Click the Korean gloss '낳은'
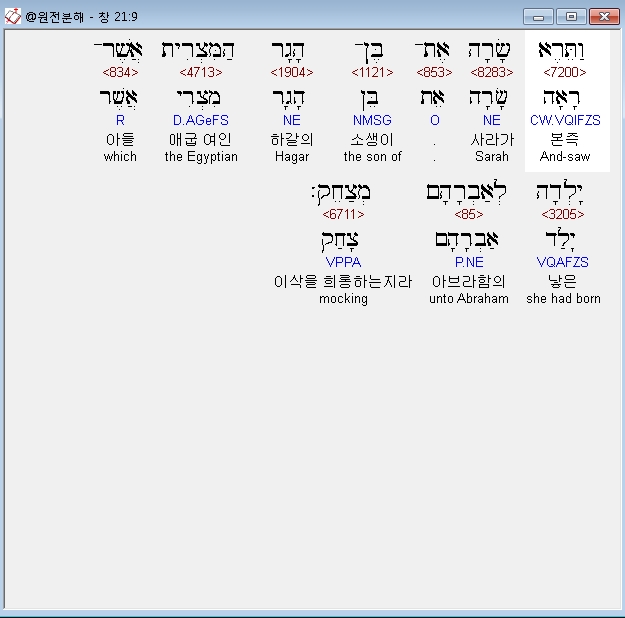 [x=562, y=281]
